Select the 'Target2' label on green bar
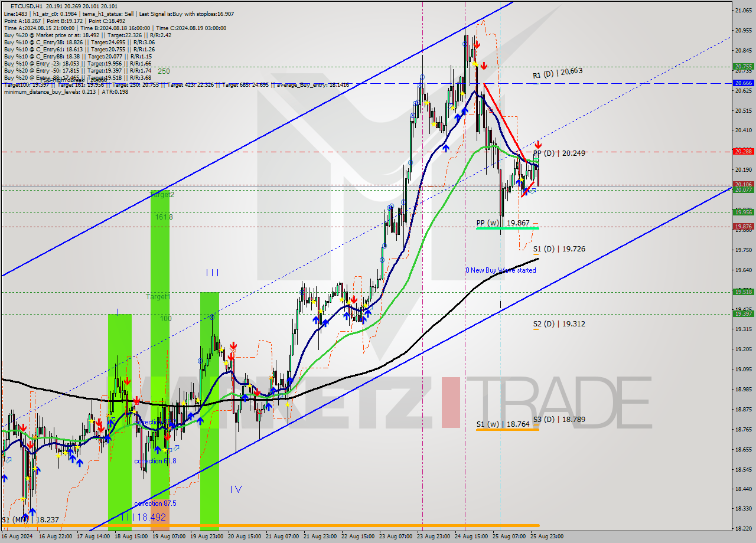The height and width of the screenshot is (543, 756). (x=162, y=194)
